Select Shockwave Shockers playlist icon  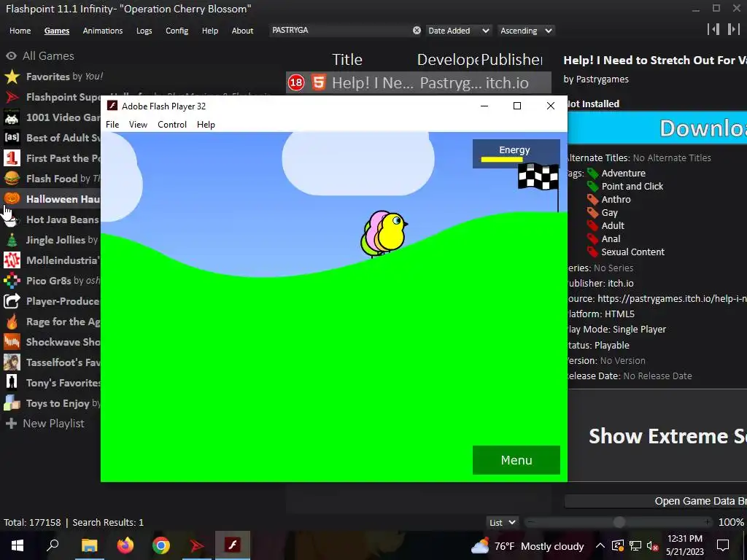pyautogui.click(x=12, y=342)
